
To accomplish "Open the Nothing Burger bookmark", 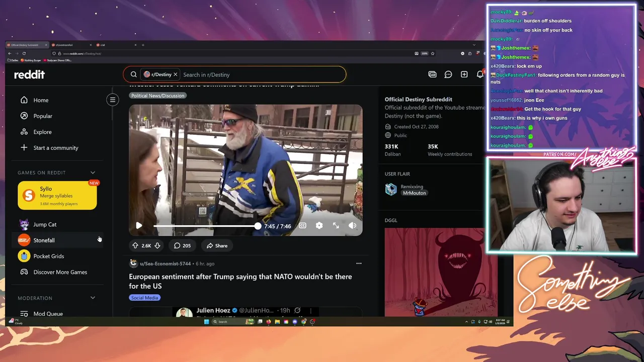I will tap(32, 60).
